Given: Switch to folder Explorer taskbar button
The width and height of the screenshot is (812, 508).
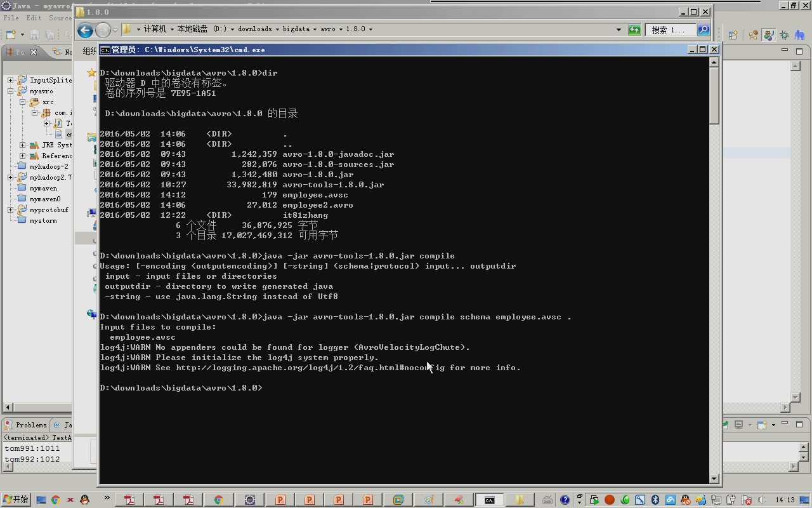Looking at the screenshot, I should tap(520, 500).
